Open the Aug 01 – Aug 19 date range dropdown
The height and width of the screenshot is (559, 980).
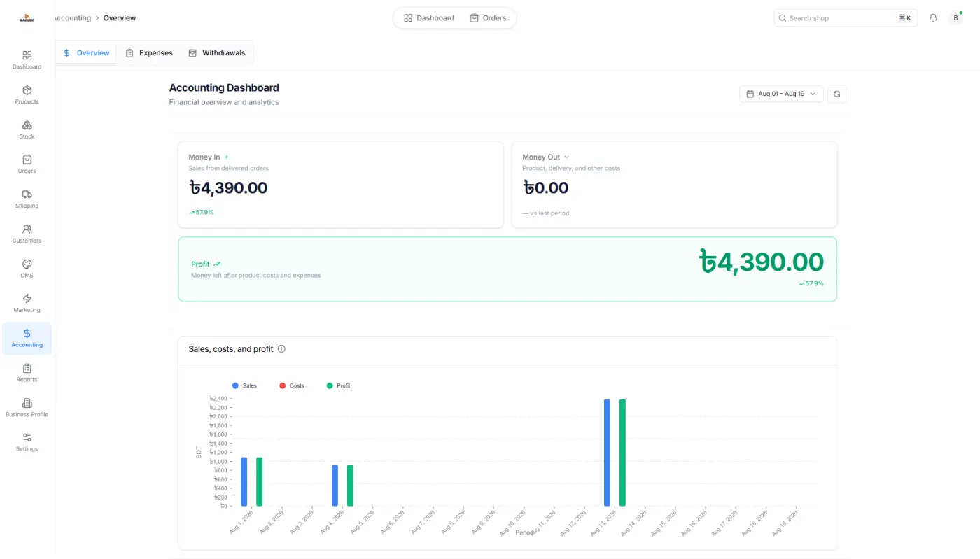[781, 94]
